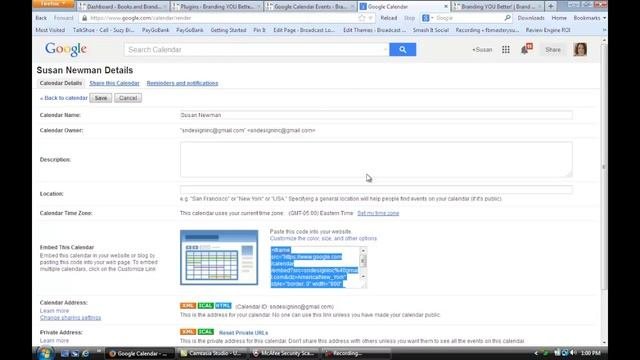Click the Share button
The height and width of the screenshot is (360, 640).
(553, 49)
